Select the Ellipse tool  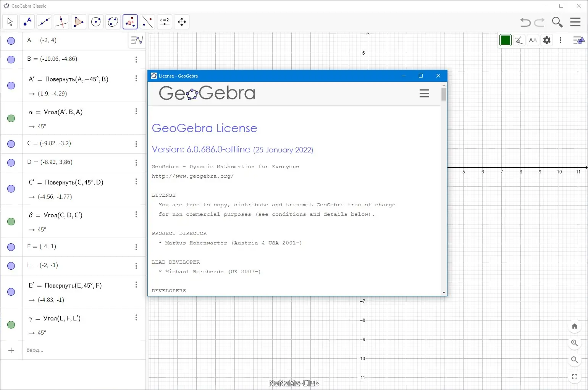pos(113,22)
